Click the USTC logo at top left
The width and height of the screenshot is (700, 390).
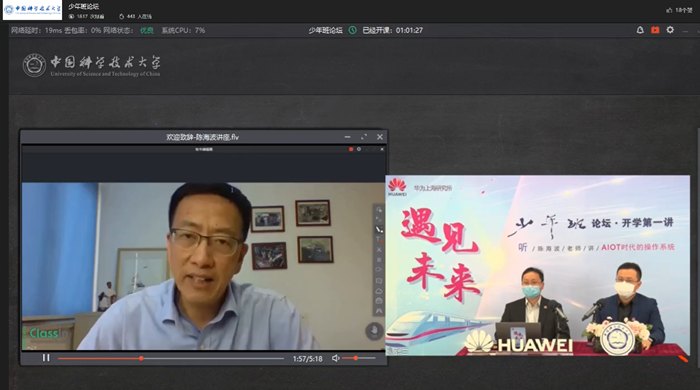(32, 10)
